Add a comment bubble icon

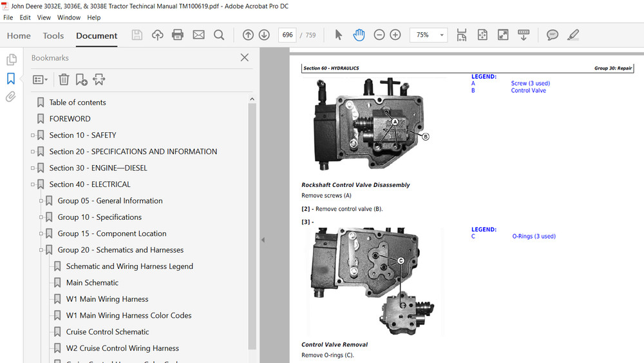(x=553, y=35)
